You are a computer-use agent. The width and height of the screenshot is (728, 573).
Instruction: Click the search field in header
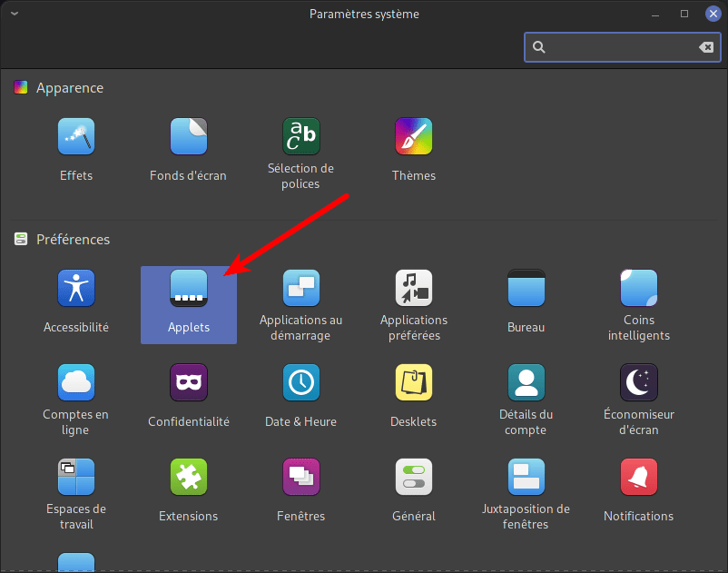[x=617, y=47]
